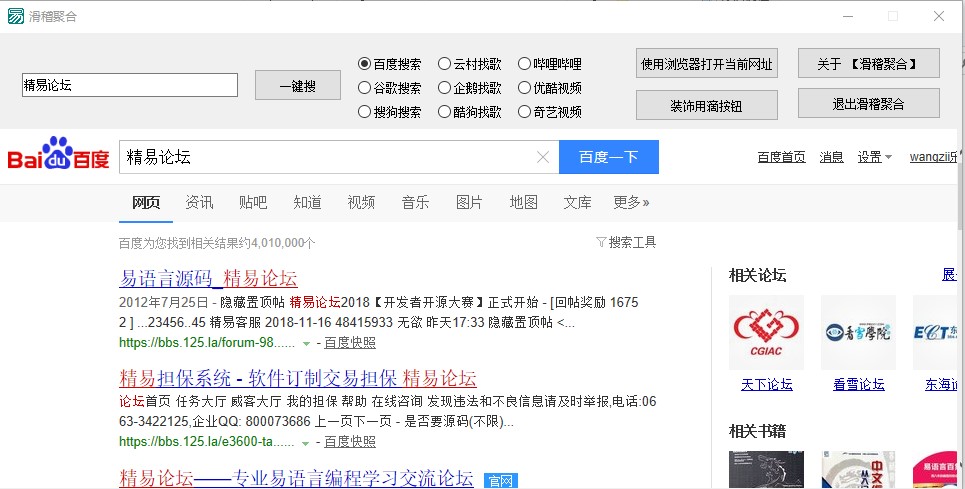This screenshot has height=489, width=965.
Task: Select the 谷歌搜索 radio button
Action: (364, 88)
